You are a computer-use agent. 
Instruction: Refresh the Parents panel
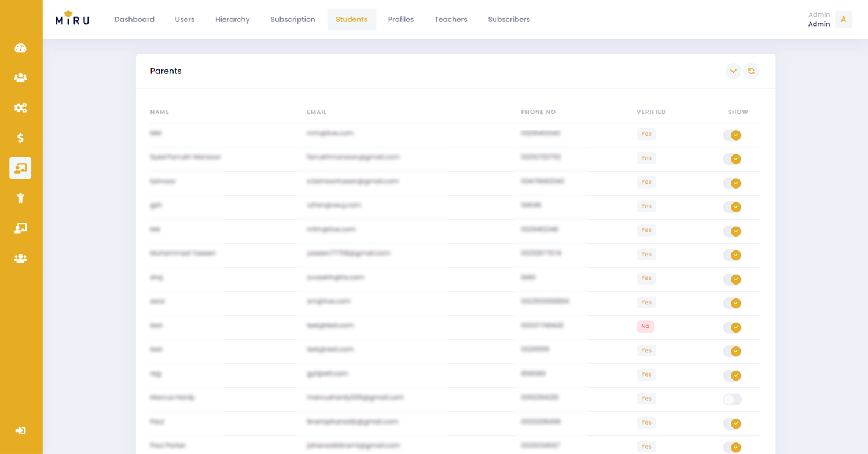751,71
